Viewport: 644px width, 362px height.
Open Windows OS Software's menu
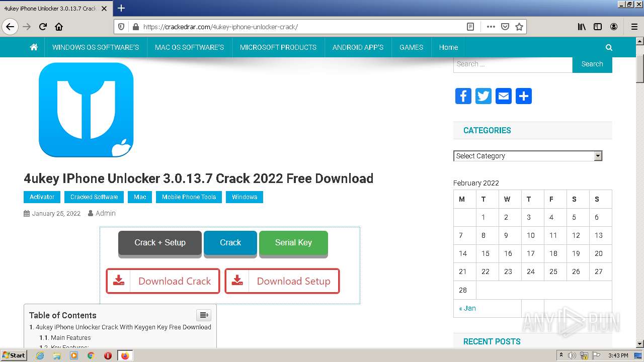[x=96, y=47]
